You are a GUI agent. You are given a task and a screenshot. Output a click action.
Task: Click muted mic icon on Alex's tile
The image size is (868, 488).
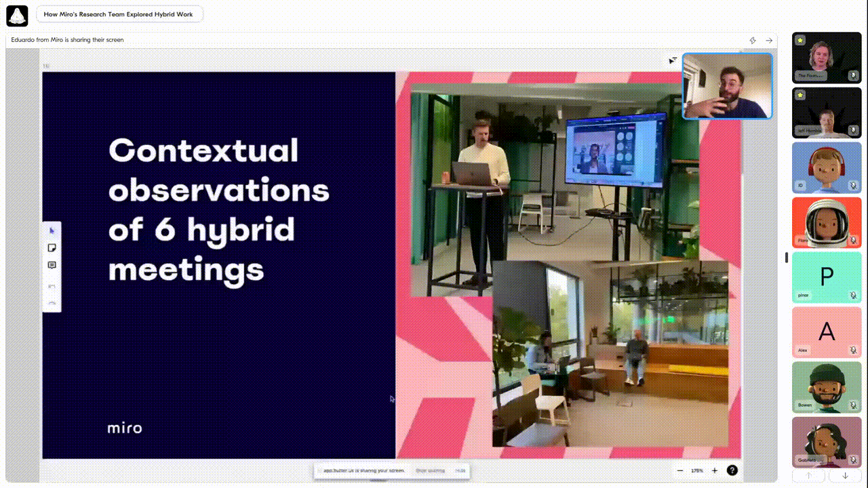click(x=853, y=350)
